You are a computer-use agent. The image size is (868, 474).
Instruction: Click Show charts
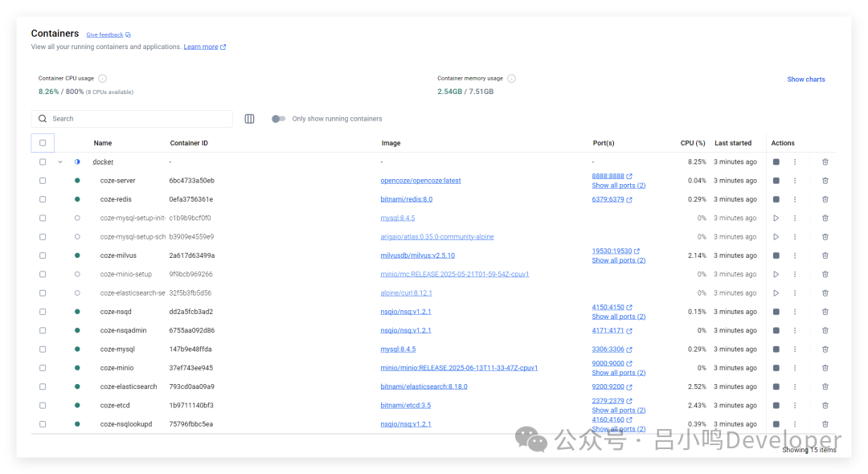point(806,80)
